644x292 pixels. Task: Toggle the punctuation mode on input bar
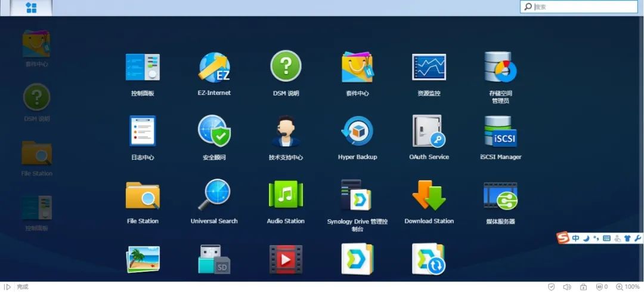coord(596,238)
